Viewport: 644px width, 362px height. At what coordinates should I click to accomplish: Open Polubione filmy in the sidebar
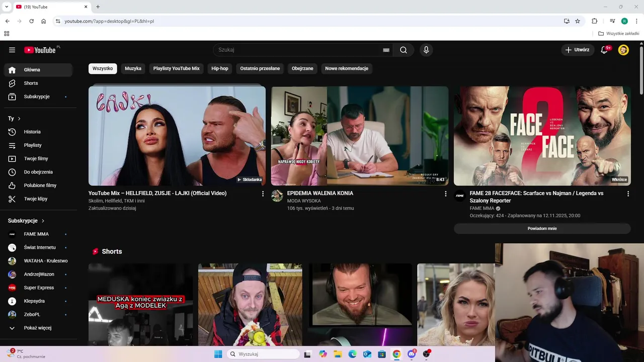38,185
